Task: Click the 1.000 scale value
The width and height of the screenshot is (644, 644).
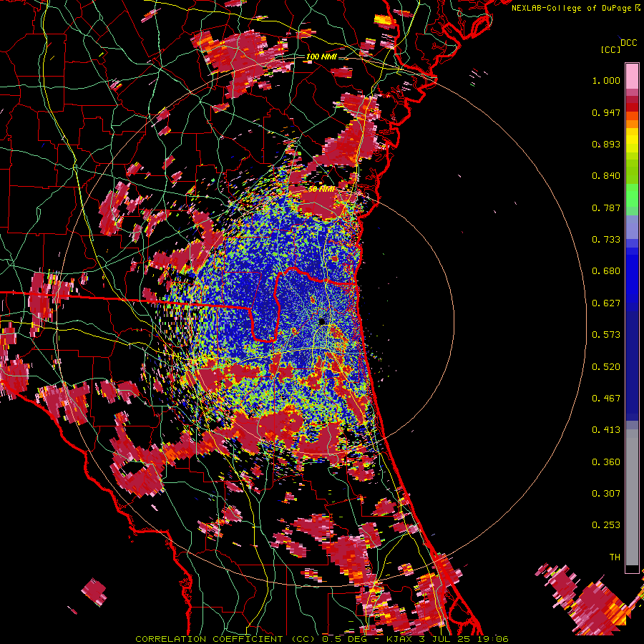Action: point(606,80)
